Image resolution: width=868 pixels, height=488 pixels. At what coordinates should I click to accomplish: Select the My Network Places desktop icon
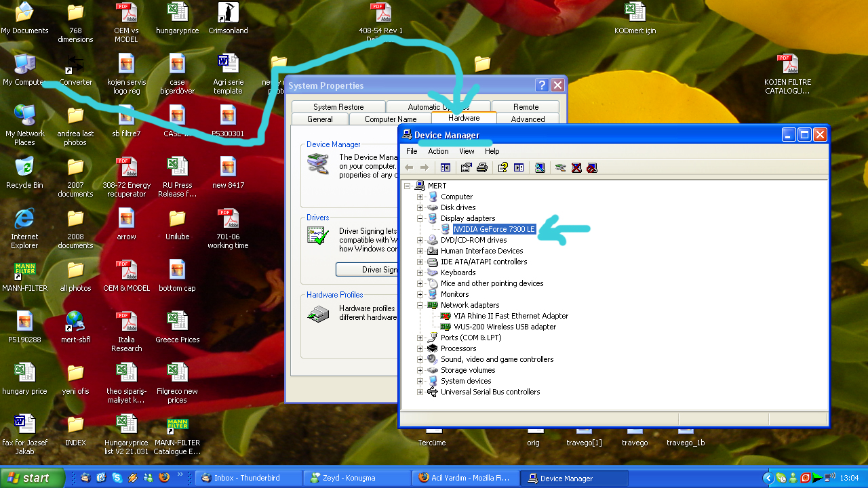[x=24, y=125]
